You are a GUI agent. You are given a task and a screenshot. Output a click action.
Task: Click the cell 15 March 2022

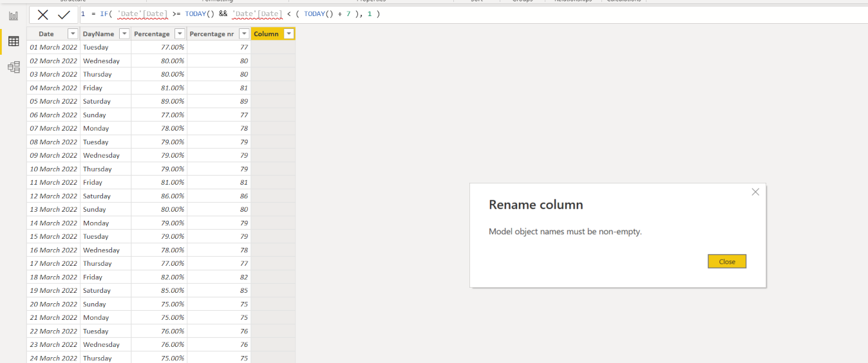click(x=53, y=236)
